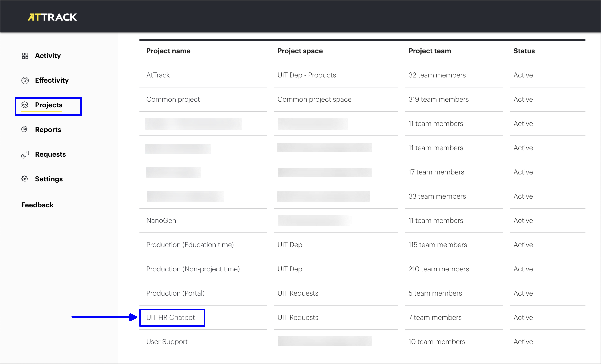Click UIT Requests space in Portal row
601x364 pixels.
pyautogui.click(x=298, y=293)
